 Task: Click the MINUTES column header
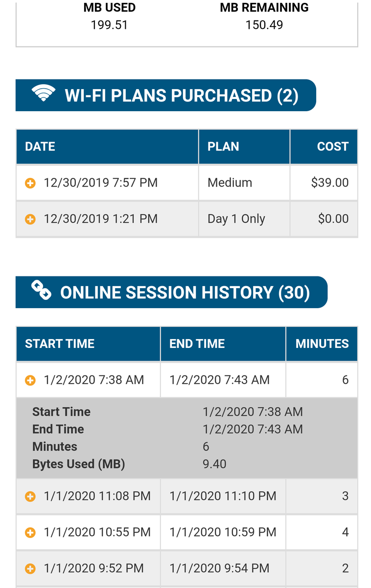(x=322, y=343)
